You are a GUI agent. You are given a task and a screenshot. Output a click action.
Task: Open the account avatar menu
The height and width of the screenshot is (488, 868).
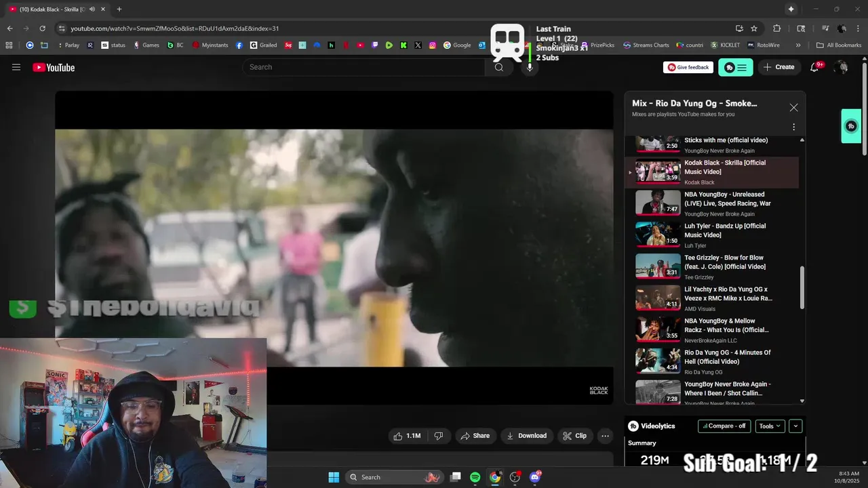(842, 67)
